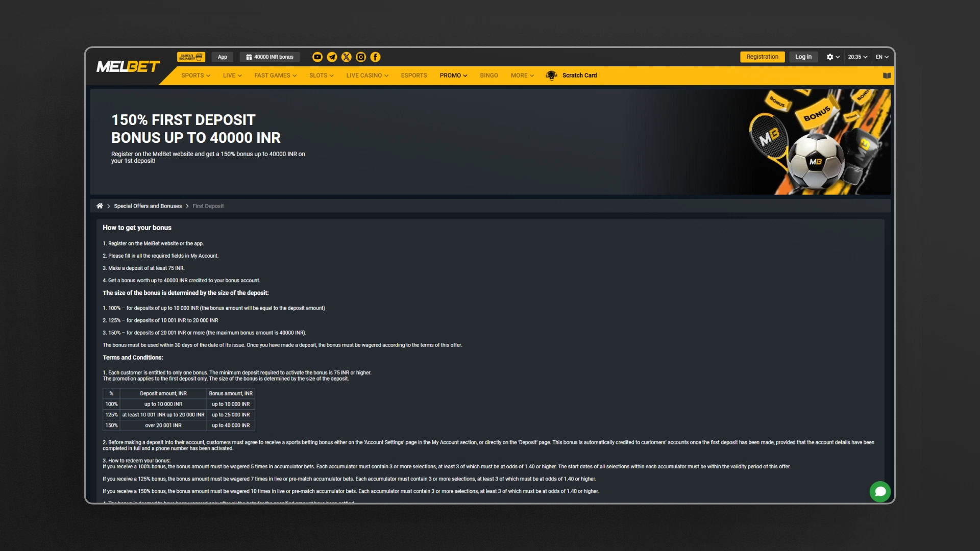Click the Log in button

pyautogui.click(x=802, y=57)
